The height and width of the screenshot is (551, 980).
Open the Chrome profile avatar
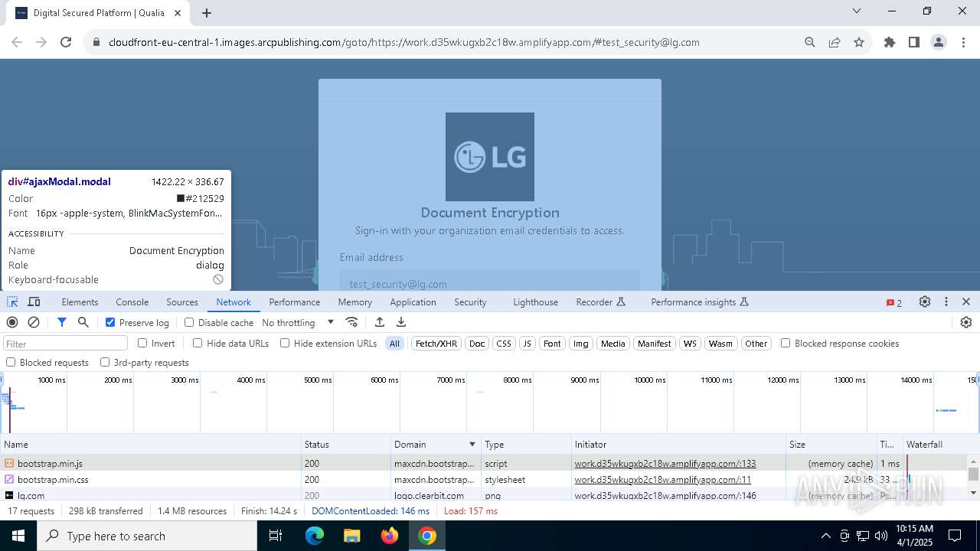[x=939, y=42]
